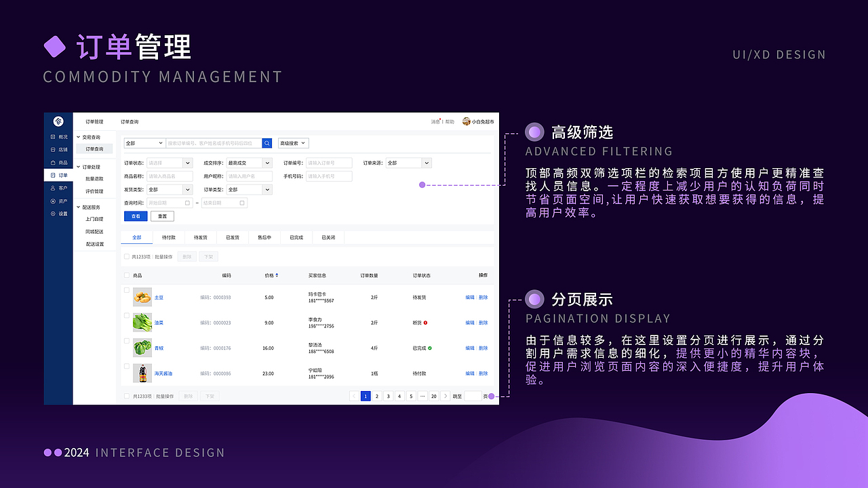This screenshot has height=488, width=868.
Task: Open the 订单类型 dropdown
Action: tap(249, 190)
